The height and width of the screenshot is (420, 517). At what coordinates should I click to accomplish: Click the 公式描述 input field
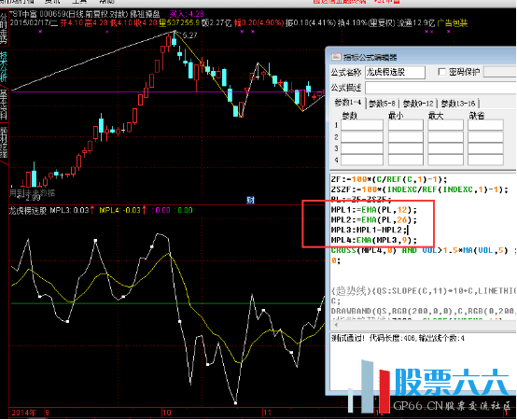pos(440,88)
